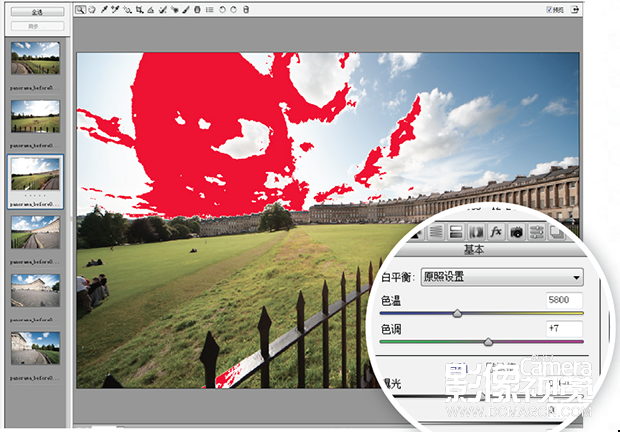Screen dimensions: 620x432
Task: Click the 基本 panel header
Action: tap(474, 250)
